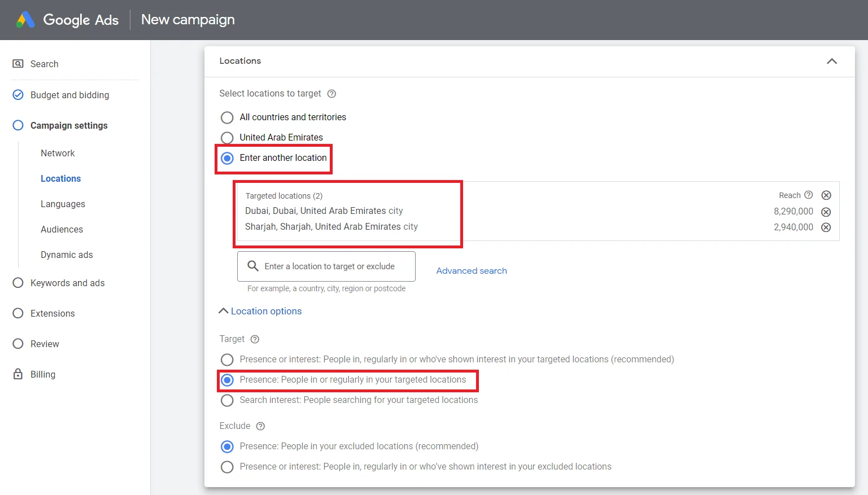Open Advanced search link
This screenshot has height=495, width=868.
[x=472, y=271]
